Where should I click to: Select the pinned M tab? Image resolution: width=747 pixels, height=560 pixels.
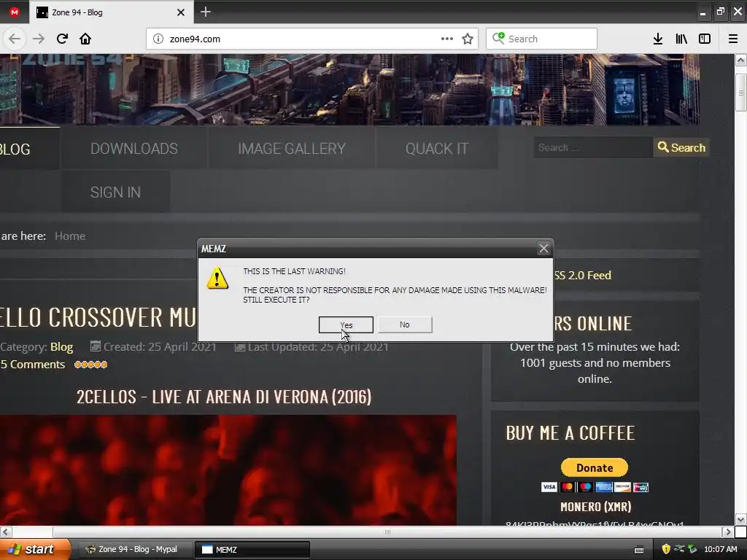tap(15, 12)
